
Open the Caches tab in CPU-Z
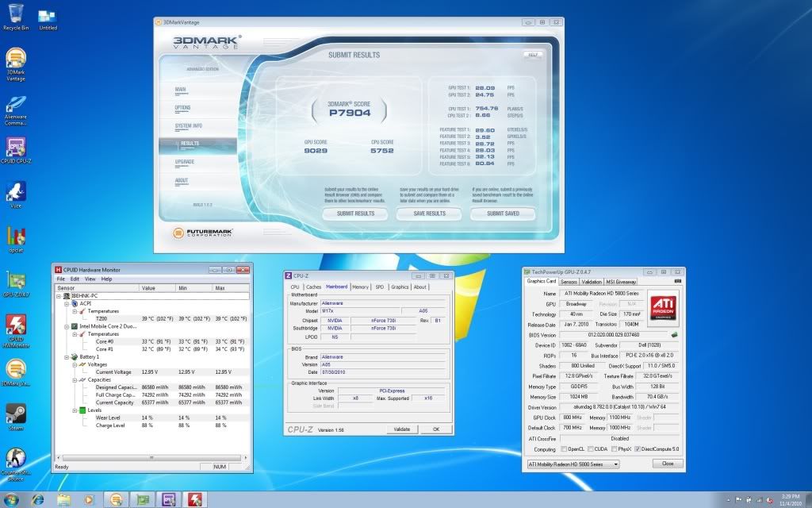[313, 287]
